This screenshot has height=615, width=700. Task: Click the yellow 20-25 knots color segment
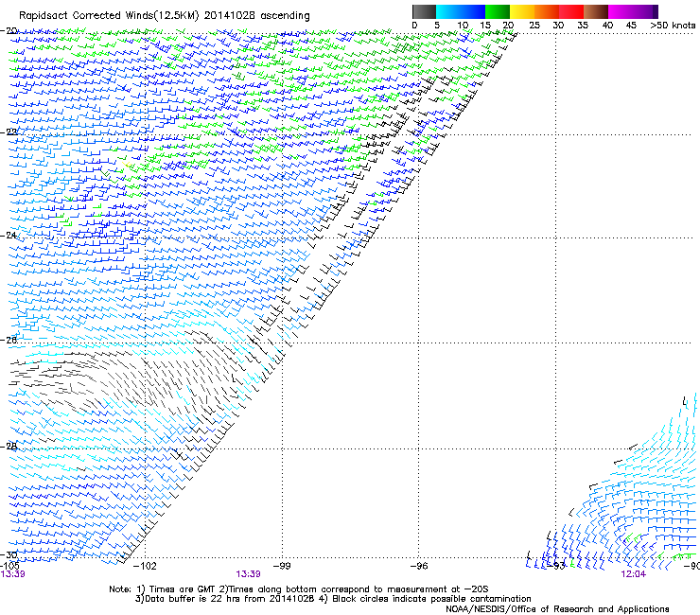click(522, 11)
